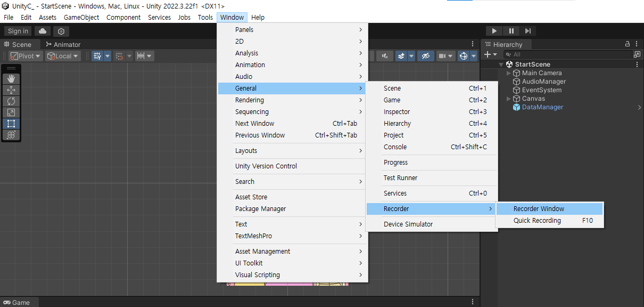Collapse the StartScene foldout
This screenshot has width=644, height=307.
(x=501, y=64)
